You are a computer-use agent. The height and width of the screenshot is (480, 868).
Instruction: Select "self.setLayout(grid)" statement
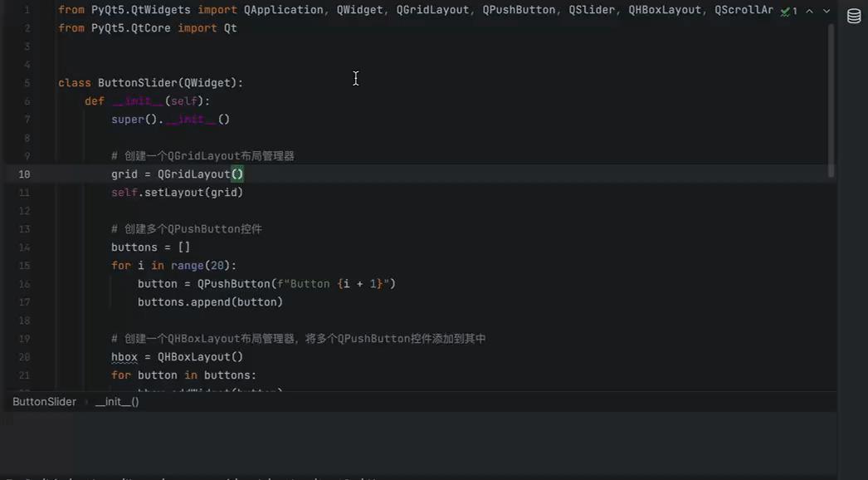tap(177, 192)
